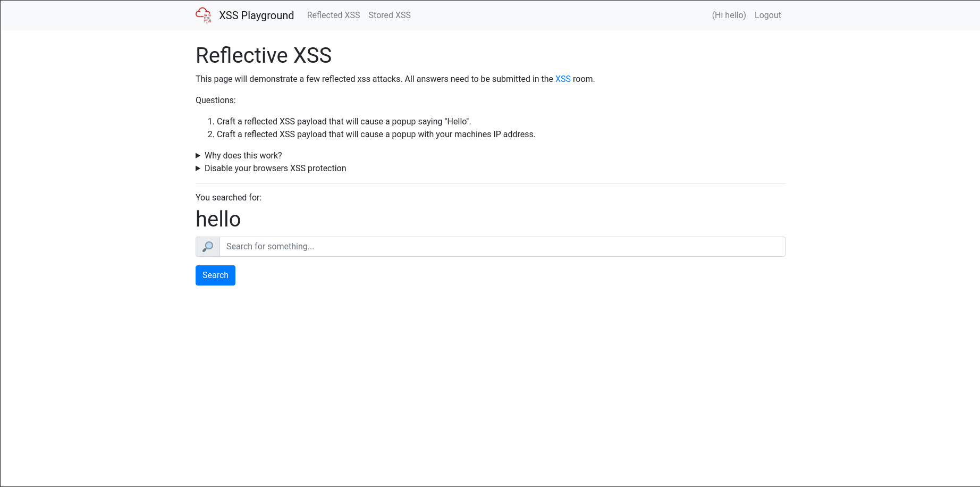Click the "Questions:" label text
Viewport: 980px width, 487px height.
(215, 100)
